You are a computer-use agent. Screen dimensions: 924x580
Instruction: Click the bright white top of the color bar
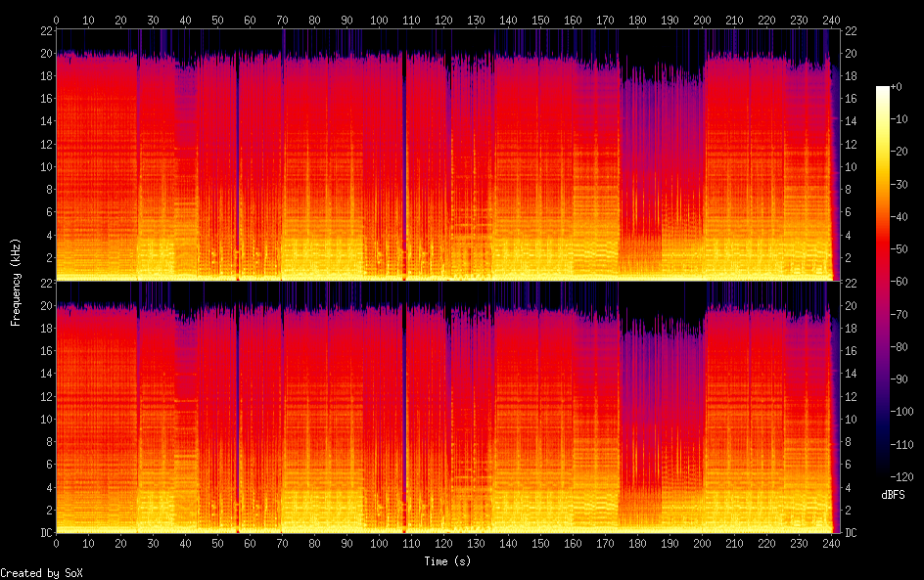pos(883,91)
